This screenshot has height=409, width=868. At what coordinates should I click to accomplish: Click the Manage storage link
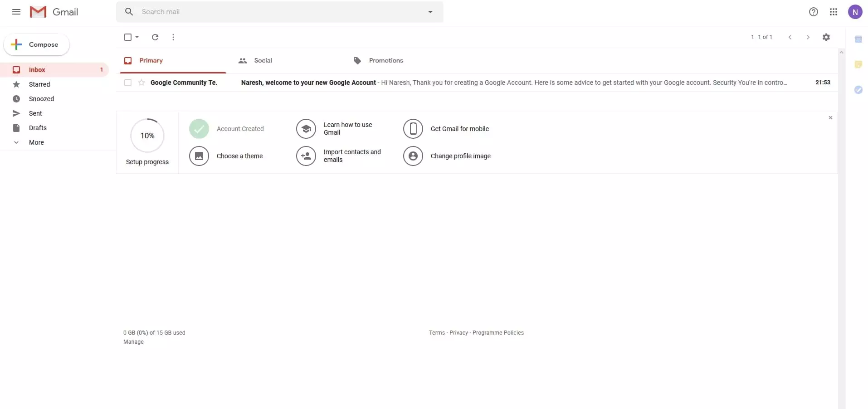coord(133,342)
